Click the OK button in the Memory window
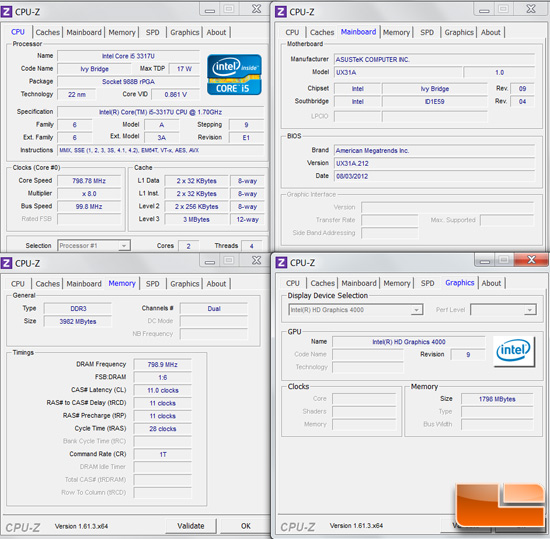The image size is (550, 539). coord(246,526)
